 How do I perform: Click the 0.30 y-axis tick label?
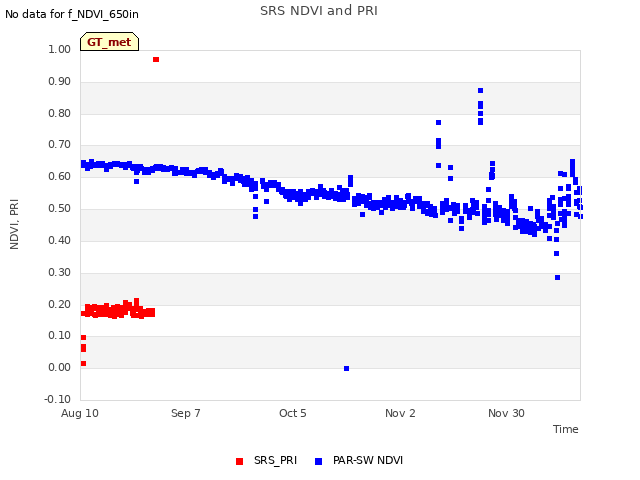pos(60,272)
